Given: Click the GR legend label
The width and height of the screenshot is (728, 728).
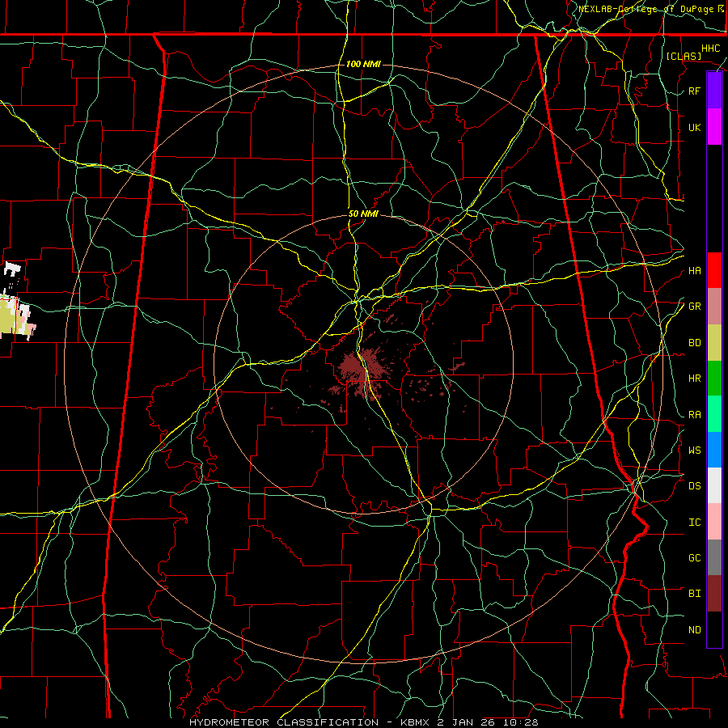Looking at the screenshot, I should click(694, 307).
